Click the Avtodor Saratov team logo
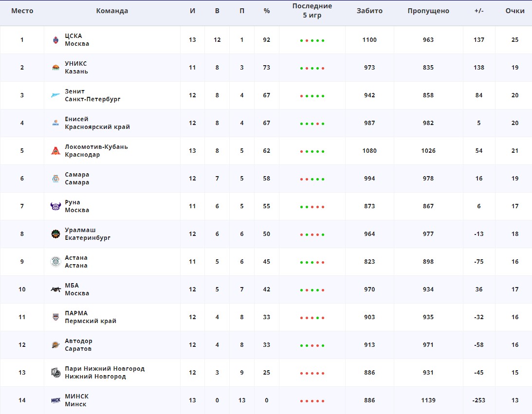Screen dimensions: 532x414 click(x=55, y=345)
